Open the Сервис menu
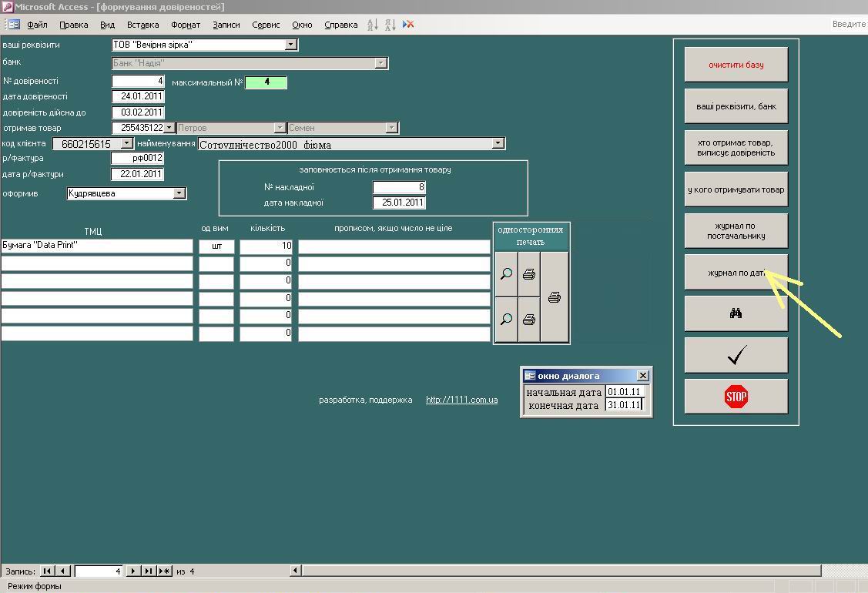The height and width of the screenshot is (593, 868). pyautogui.click(x=266, y=25)
